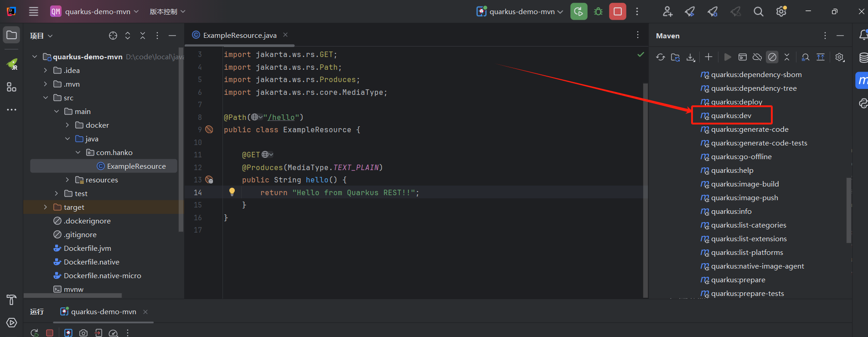The height and width of the screenshot is (337, 868).
Task: Collapse the src folder
Action: tap(46, 98)
